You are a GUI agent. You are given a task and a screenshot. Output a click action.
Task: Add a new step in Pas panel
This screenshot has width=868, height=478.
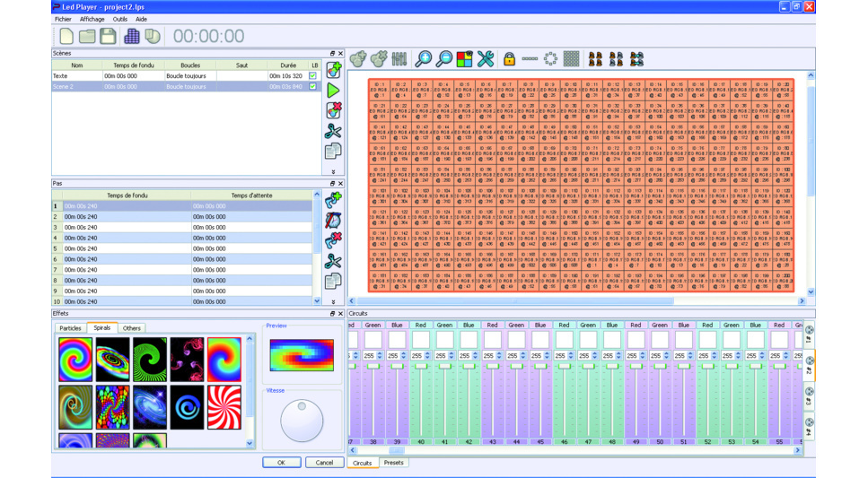(333, 200)
